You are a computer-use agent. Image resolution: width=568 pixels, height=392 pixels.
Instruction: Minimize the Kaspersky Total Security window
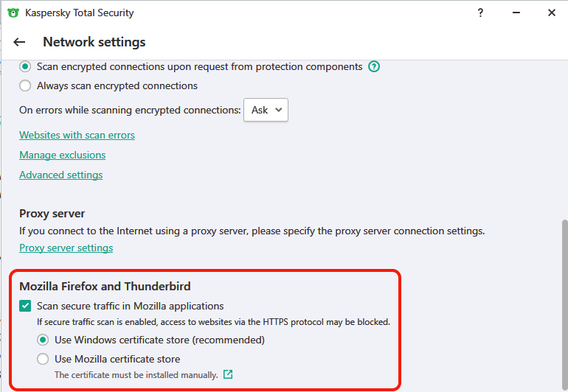click(516, 13)
